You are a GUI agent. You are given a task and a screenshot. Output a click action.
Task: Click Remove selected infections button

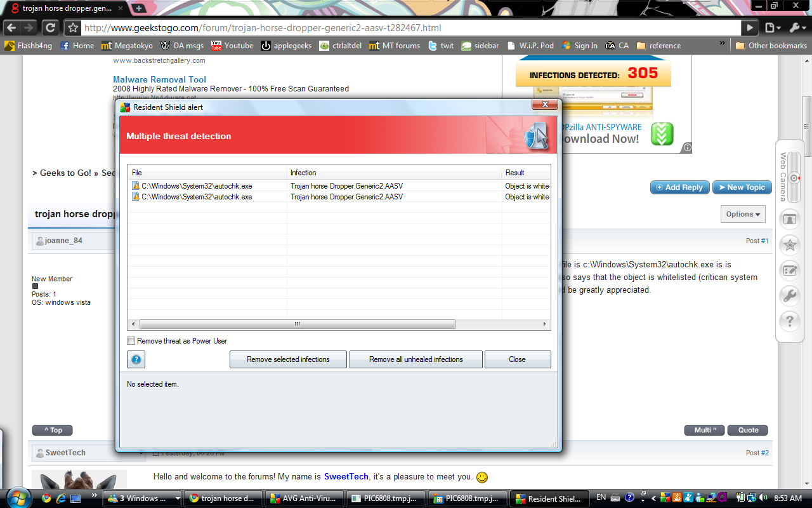pos(288,359)
